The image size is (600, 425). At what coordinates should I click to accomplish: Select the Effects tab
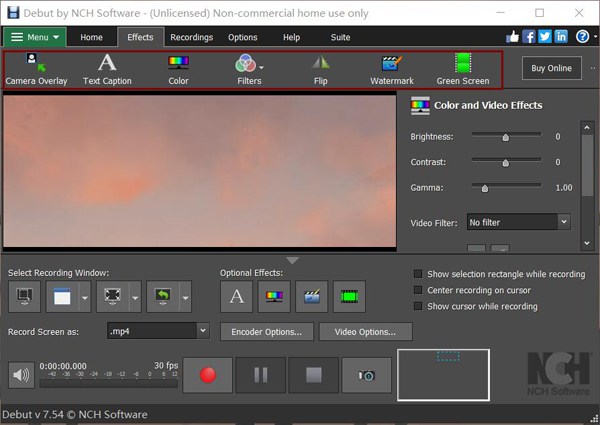click(140, 37)
